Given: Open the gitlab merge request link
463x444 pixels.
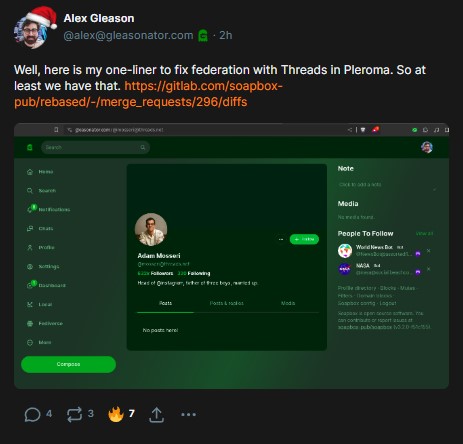Looking at the screenshot, I should point(148,94).
